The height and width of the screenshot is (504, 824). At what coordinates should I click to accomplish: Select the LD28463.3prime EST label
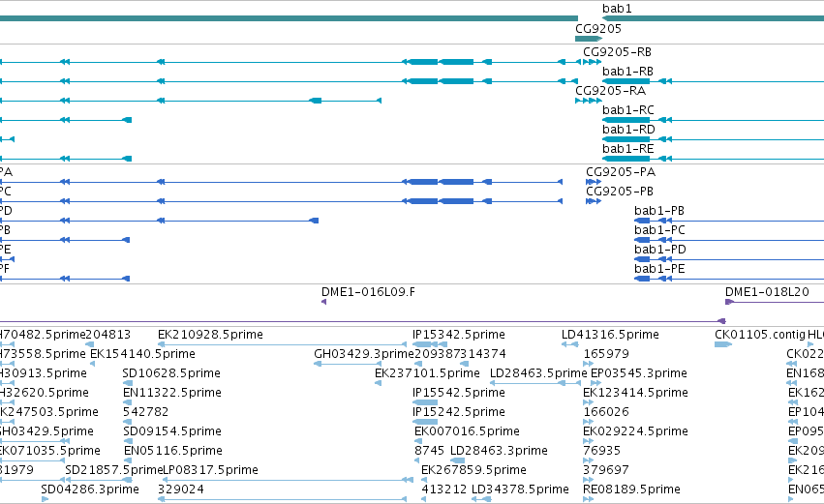click(499, 452)
